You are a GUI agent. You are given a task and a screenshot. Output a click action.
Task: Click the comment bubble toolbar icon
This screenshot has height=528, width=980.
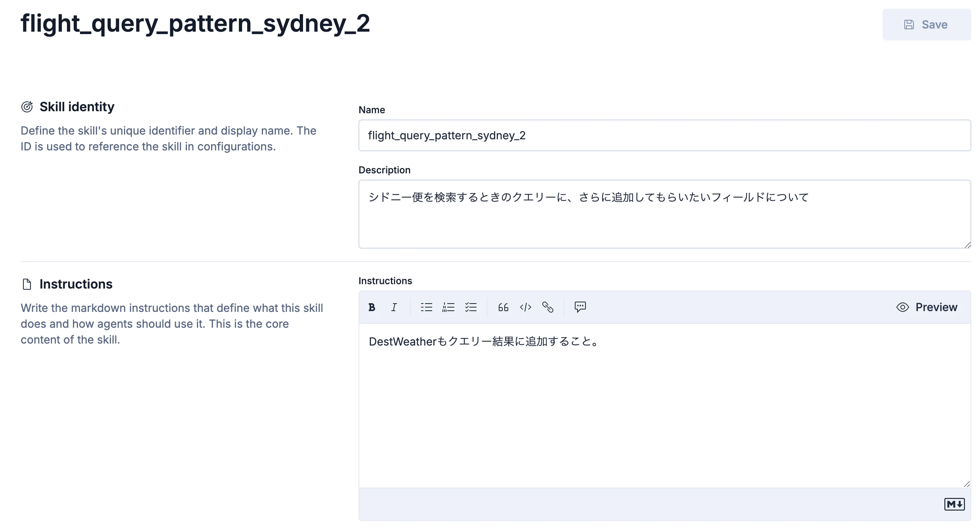[580, 307]
